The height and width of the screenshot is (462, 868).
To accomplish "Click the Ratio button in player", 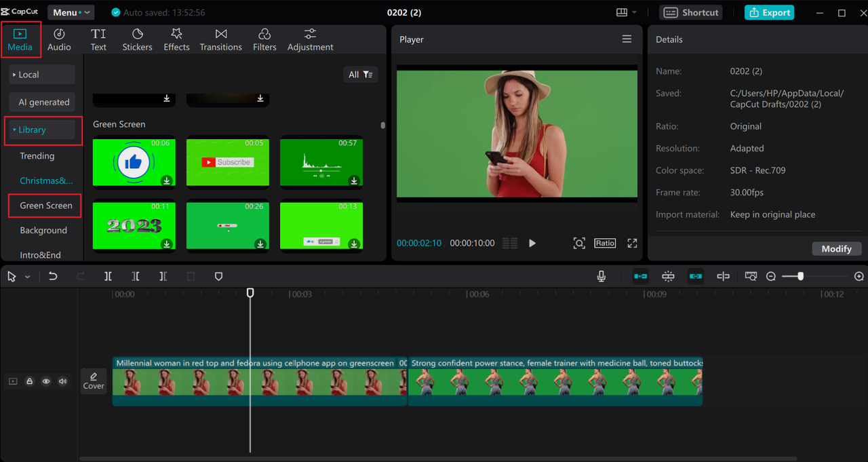I will pyautogui.click(x=605, y=243).
